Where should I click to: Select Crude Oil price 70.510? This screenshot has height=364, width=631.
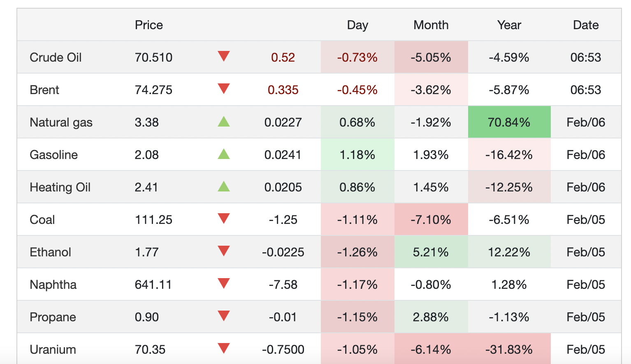point(153,57)
